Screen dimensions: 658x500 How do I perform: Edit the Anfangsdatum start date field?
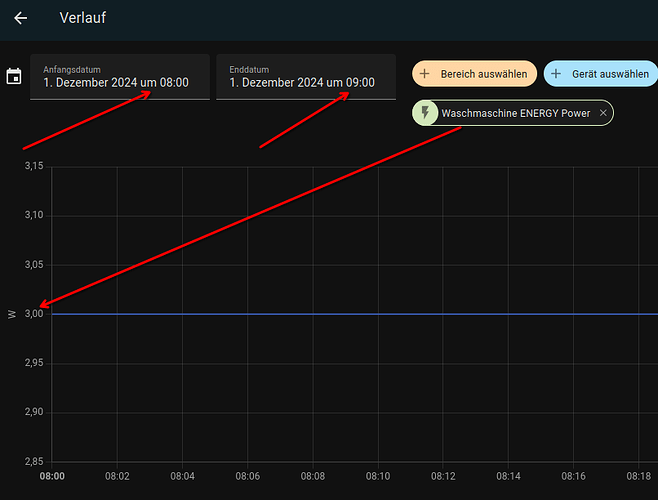pos(120,77)
